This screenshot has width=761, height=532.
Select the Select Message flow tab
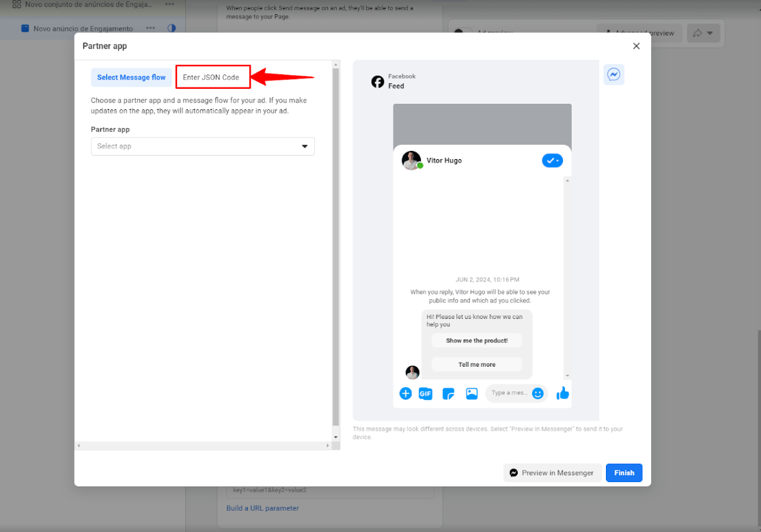[x=131, y=77]
